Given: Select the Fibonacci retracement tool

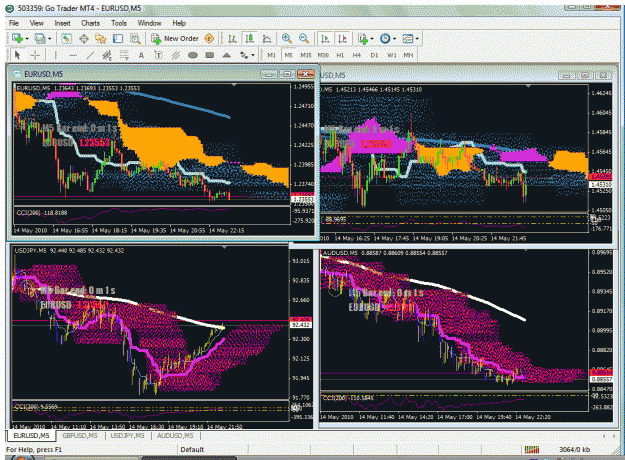Looking at the screenshot, I should pos(124,55).
